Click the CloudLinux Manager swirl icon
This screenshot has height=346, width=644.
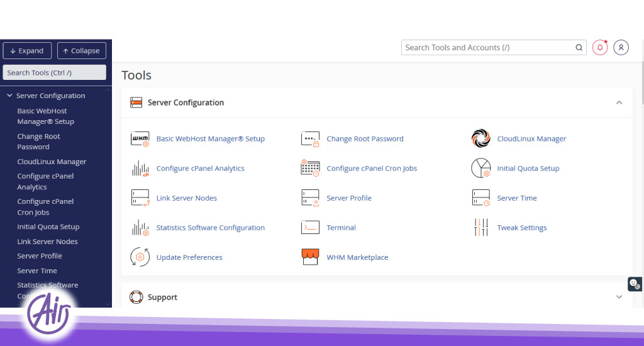point(480,138)
